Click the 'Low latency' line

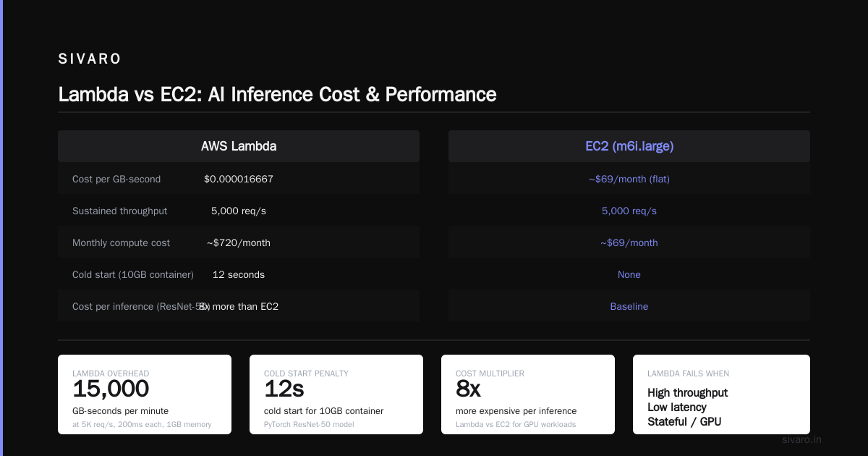click(677, 408)
